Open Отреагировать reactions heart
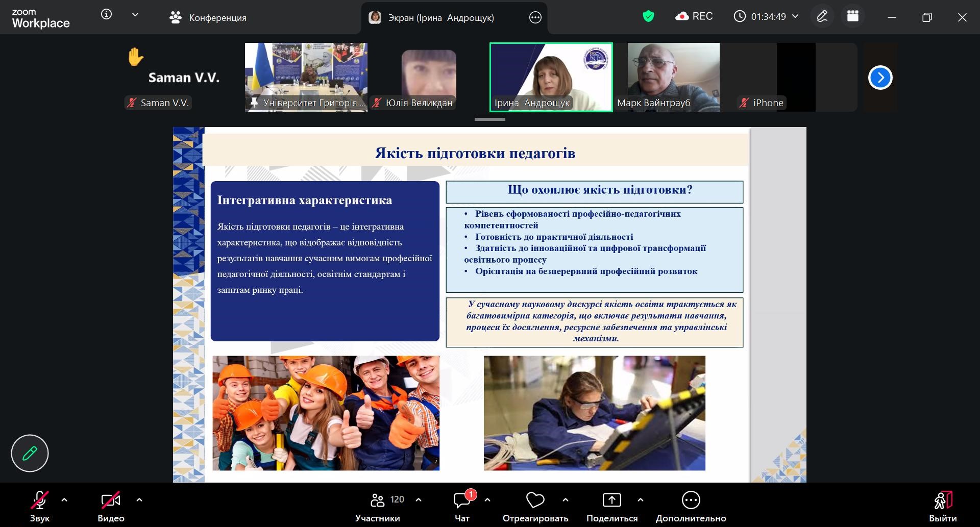 pos(535,506)
